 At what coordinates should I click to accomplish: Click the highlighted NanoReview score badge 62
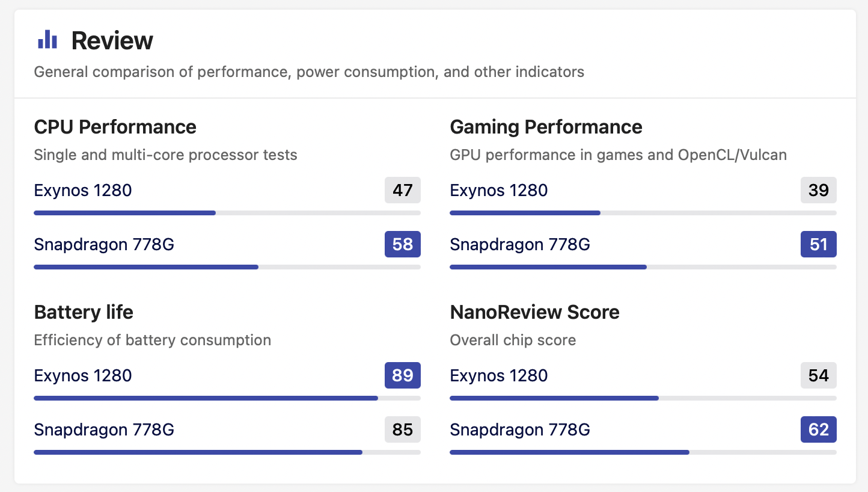tap(819, 429)
